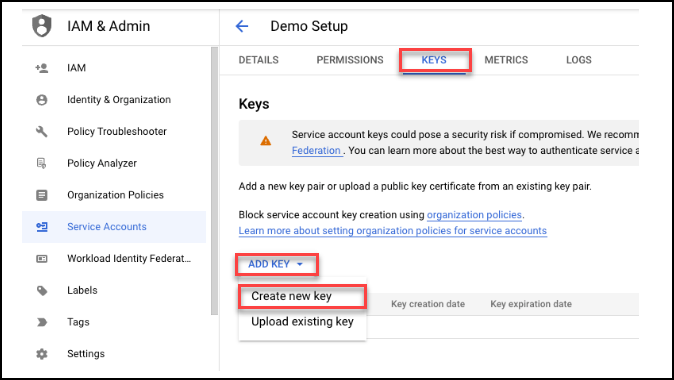674x380 pixels.
Task: Click the Workload Identity Federation card icon
Action: tap(42, 259)
